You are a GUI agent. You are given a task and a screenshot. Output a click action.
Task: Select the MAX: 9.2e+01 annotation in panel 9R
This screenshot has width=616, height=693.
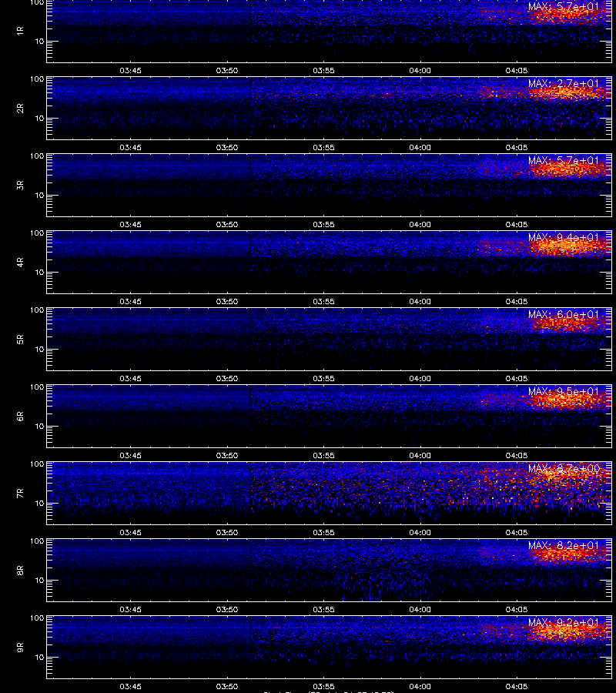[564, 622]
